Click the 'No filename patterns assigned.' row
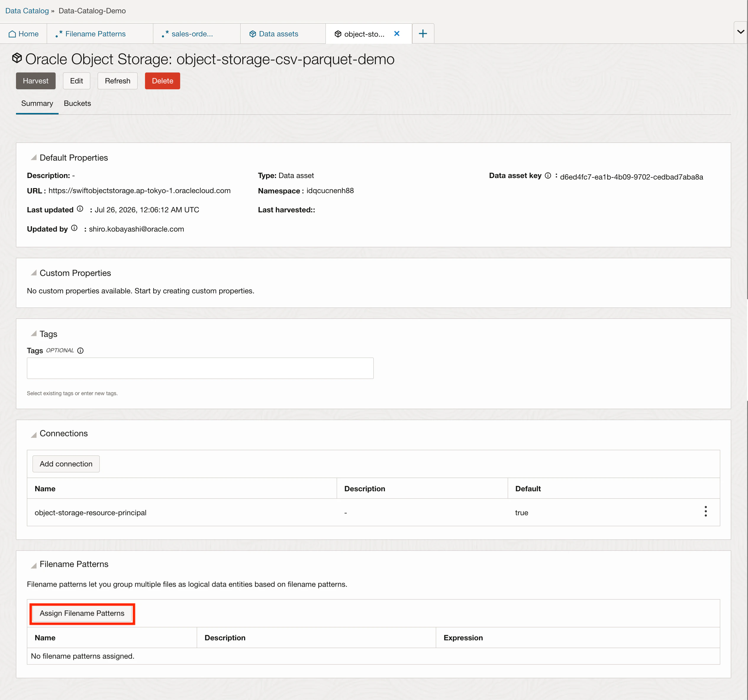The image size is (748, 700). point(373,656)
